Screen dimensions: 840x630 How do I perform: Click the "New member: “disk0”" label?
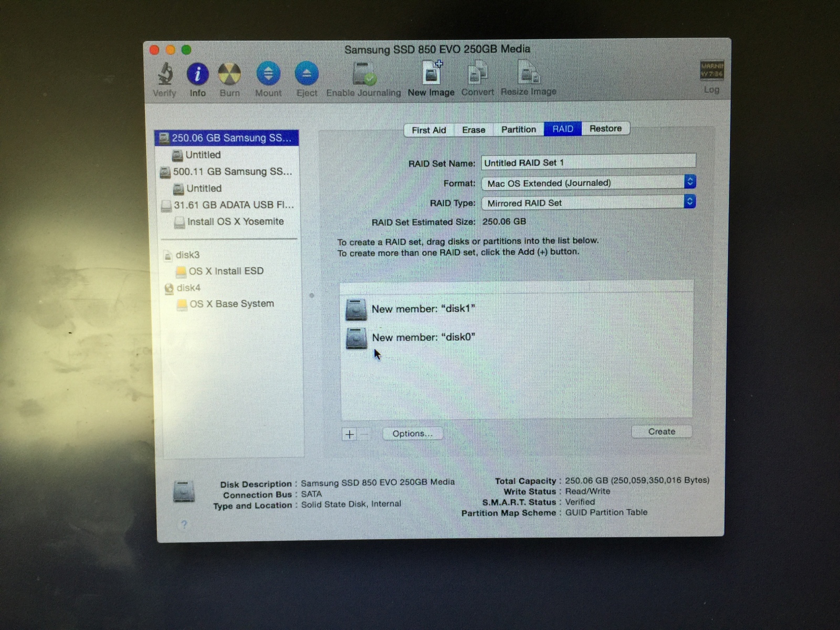pyautogui.click(x=423, y=337)
